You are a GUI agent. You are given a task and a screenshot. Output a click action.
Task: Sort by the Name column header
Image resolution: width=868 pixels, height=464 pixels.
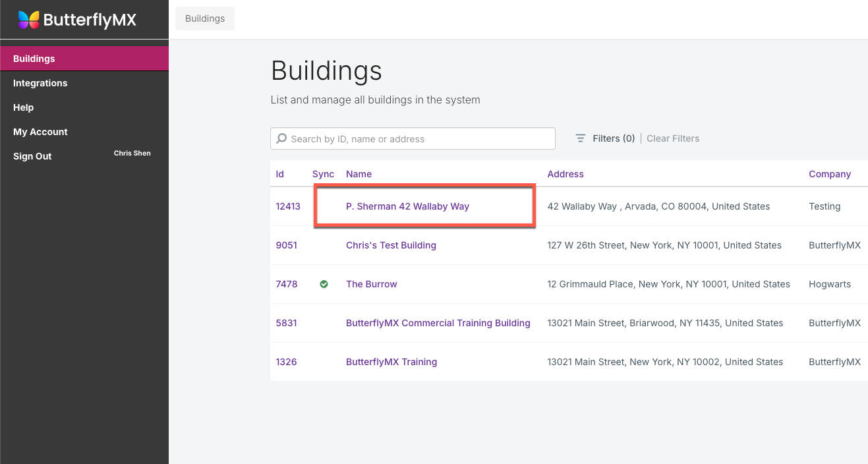(359, 174)
